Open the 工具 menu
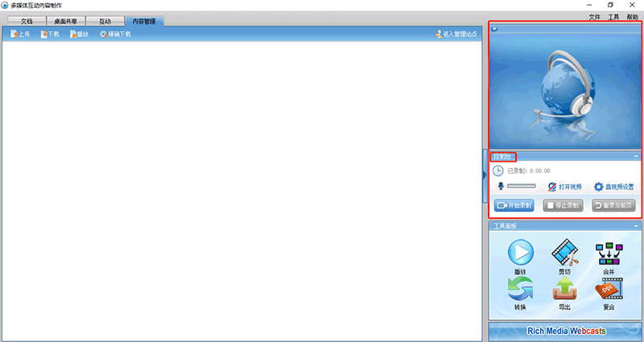Image resolution: width=644 pixels, height=342 pixels. [x=613, y=17]
